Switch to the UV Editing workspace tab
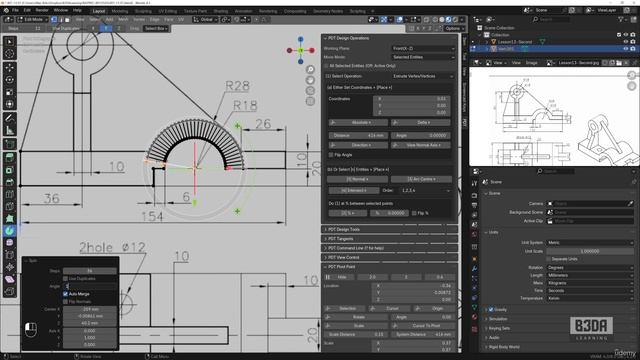Screen dimensions: 640x360 (x=168, y=11)
